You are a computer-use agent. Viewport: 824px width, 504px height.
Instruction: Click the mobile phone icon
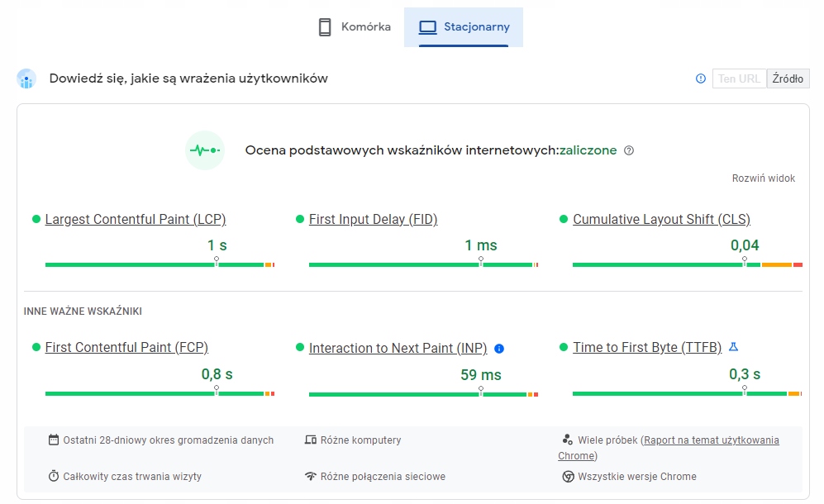click(x=325, y=27)
